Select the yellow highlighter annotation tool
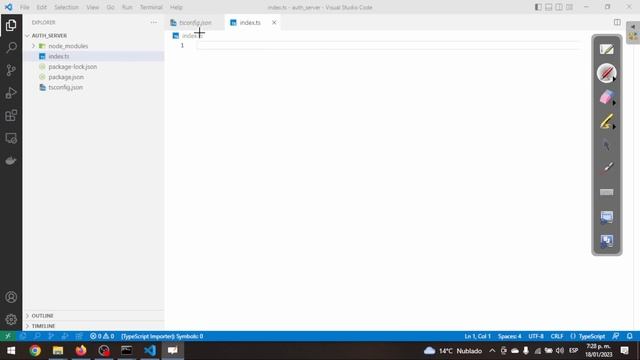640x360 pixels. point(607,122)
